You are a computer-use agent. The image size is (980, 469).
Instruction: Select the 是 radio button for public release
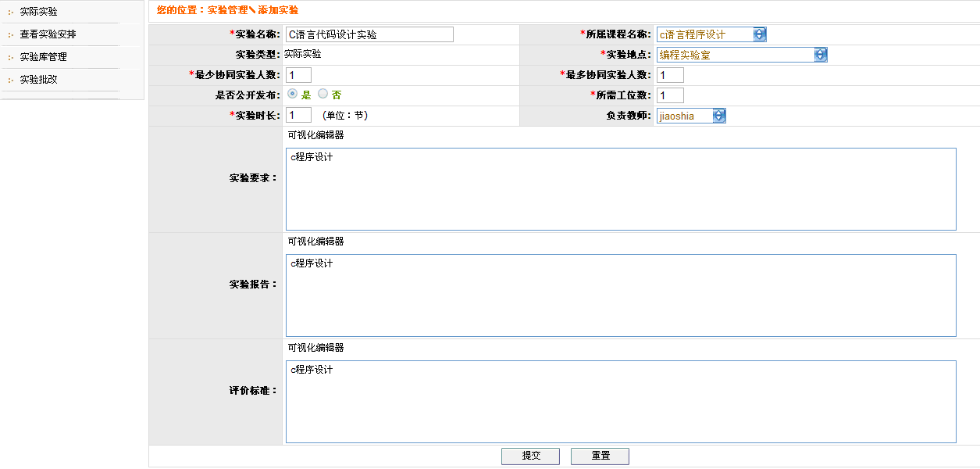(293, 94)
